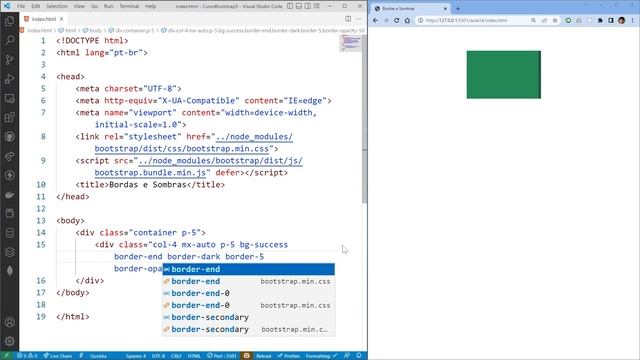
Task: Share this page from address bar
Action: click(x=544, y=20)
